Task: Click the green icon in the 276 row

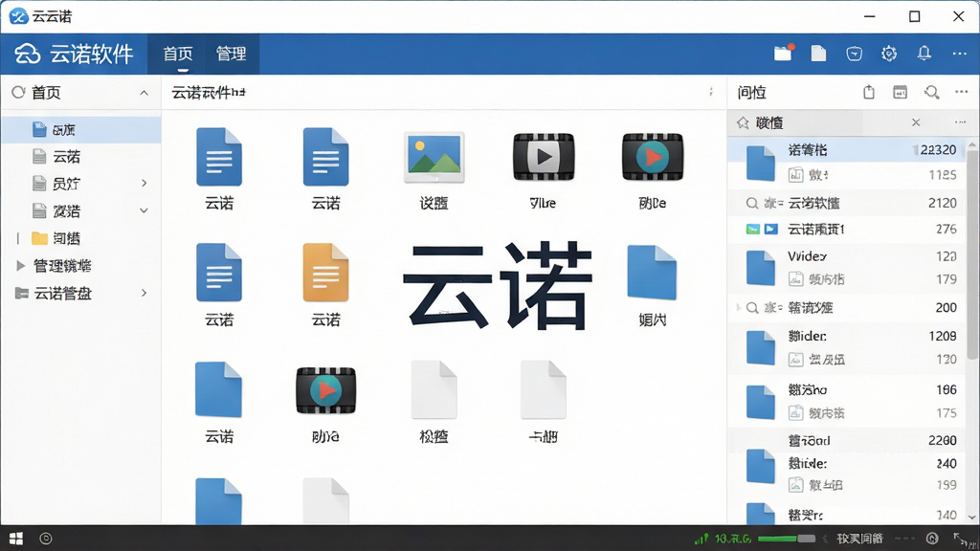Action: pyautogui.click(x=753, y=230)
